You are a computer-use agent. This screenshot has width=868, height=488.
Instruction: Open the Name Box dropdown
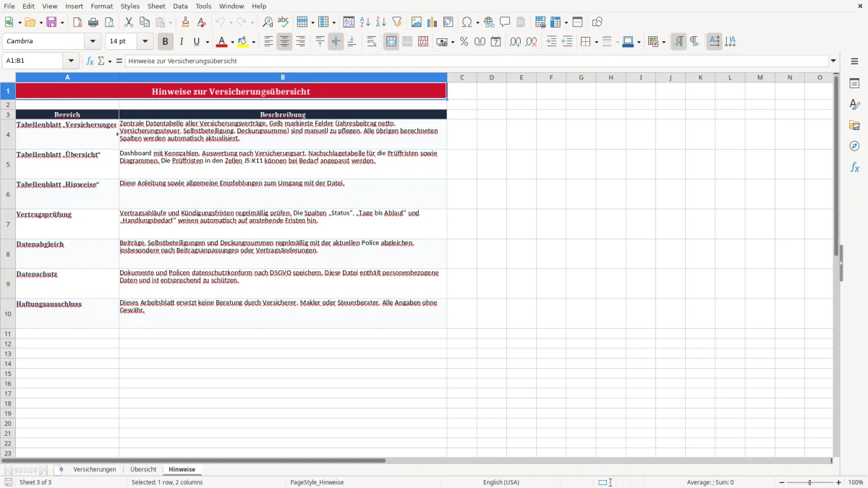pyautogui.click(x=71, y=61)
